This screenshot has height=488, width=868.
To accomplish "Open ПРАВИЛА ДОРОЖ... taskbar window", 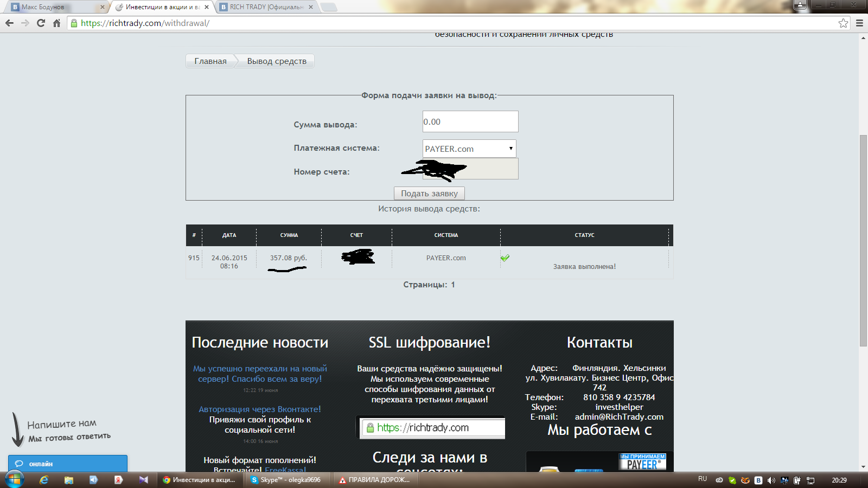I will 375,480.
